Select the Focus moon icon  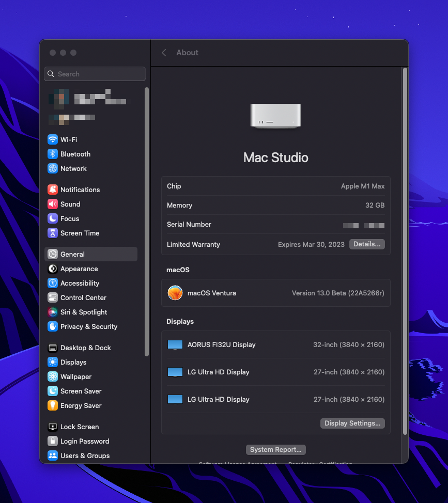pyautogui.click(x=53, y=218)
